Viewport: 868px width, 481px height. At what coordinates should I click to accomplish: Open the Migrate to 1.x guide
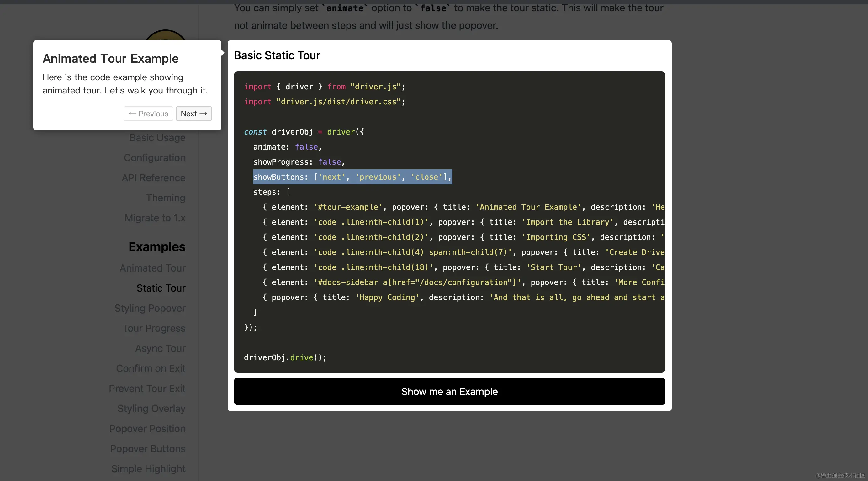[x=155, y=218]
